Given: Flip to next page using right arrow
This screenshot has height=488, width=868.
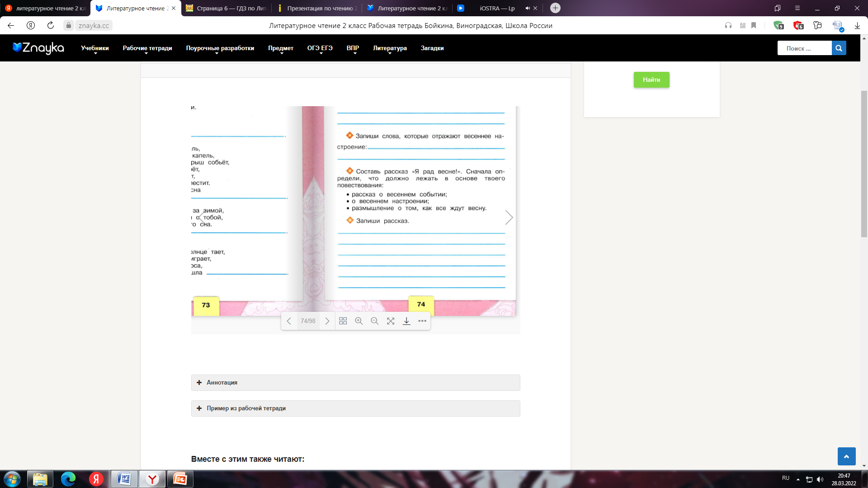Looking at the screenshot, I should [x=509, y=217].
